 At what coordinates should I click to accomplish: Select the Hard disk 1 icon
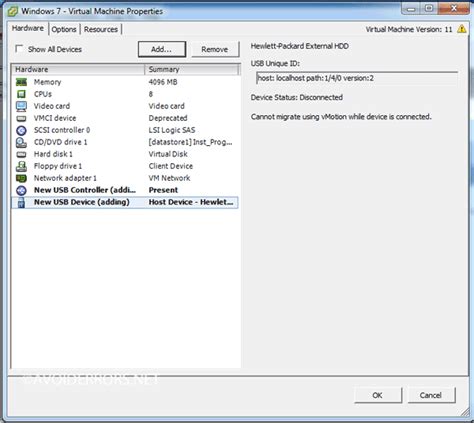[21, 154]
